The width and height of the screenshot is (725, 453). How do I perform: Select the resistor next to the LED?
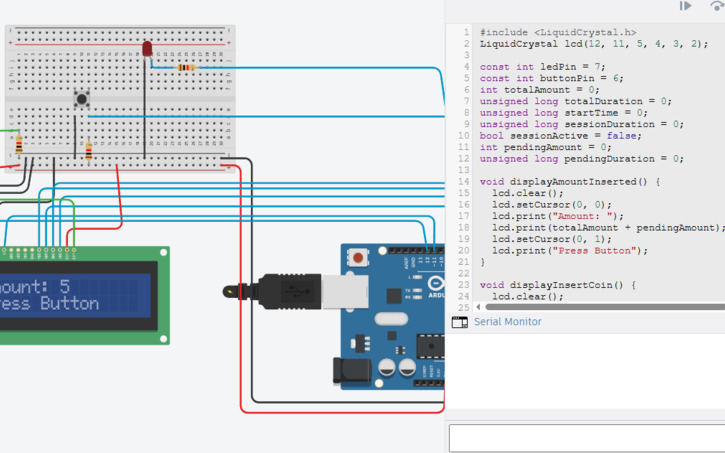coord(186,68)
